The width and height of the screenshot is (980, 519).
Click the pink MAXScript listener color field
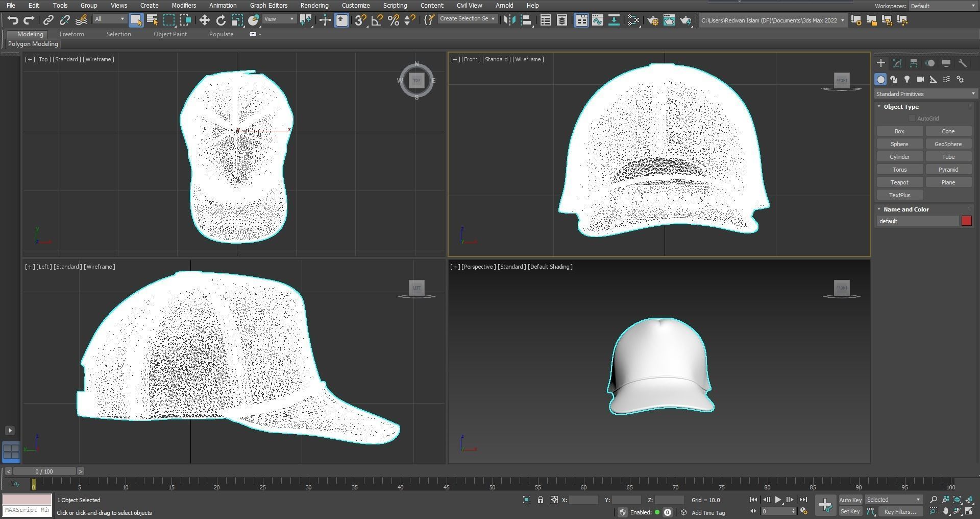[27, 500]
